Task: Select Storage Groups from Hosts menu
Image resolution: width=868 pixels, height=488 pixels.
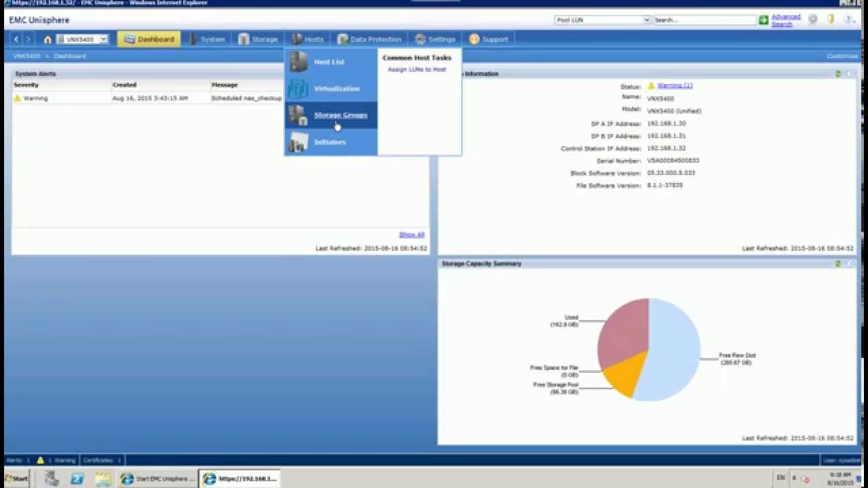Action: tap(340, 115)
